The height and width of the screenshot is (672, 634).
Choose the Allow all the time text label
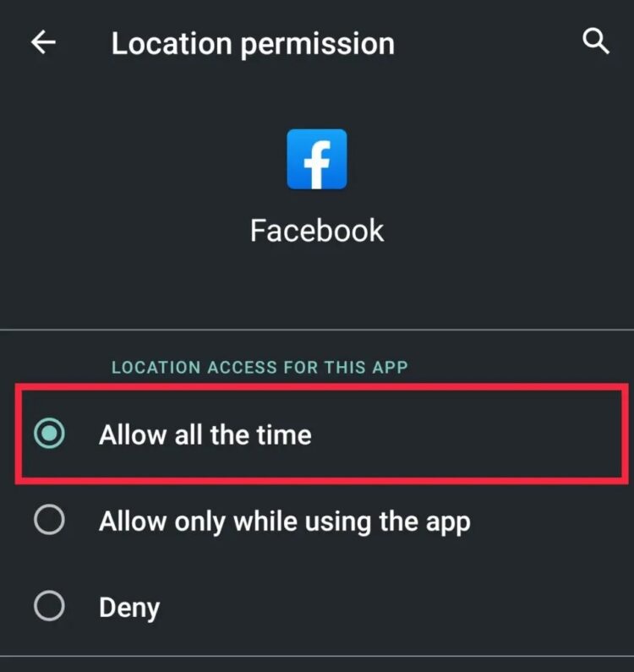[x=205, y=435]
